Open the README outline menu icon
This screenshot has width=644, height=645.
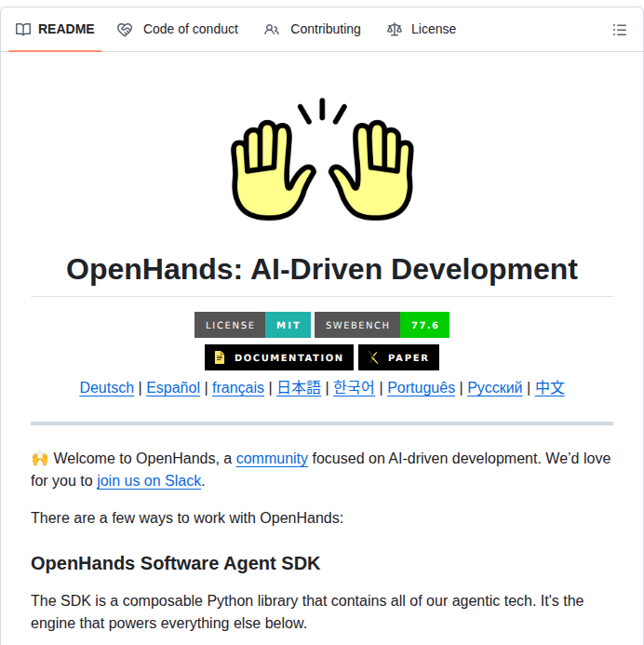(619, 30)
